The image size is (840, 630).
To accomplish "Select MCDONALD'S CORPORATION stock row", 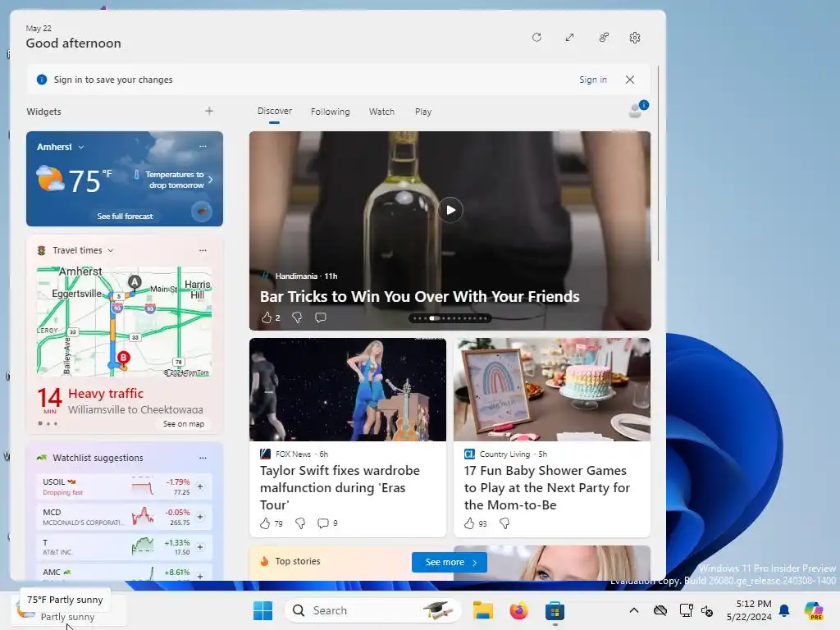I will [124, 517].
